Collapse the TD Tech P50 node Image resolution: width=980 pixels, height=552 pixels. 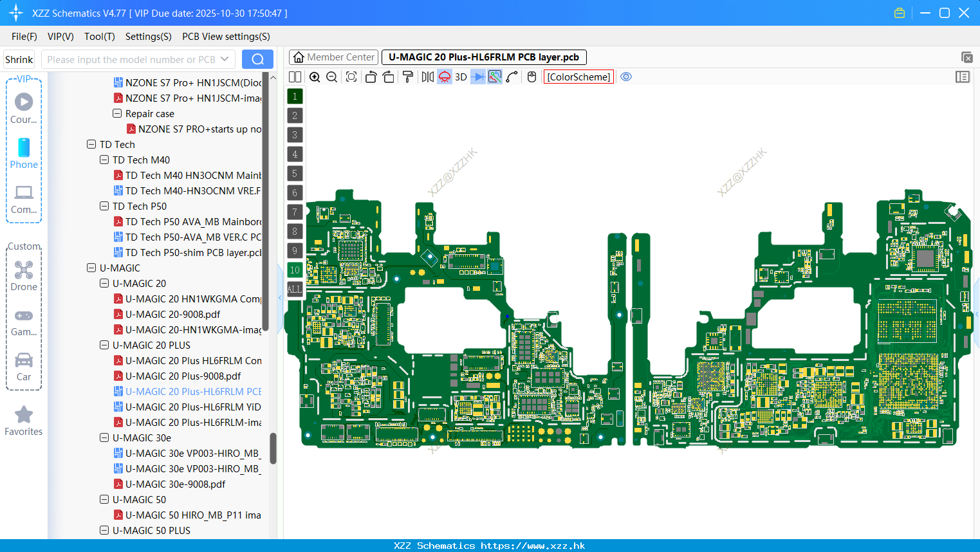104,206
